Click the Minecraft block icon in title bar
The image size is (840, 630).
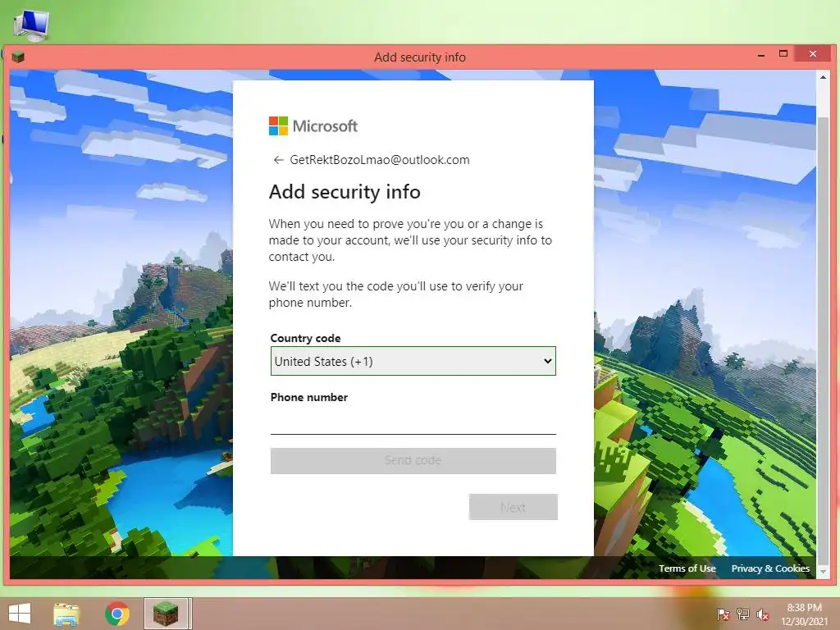(18, 57)
